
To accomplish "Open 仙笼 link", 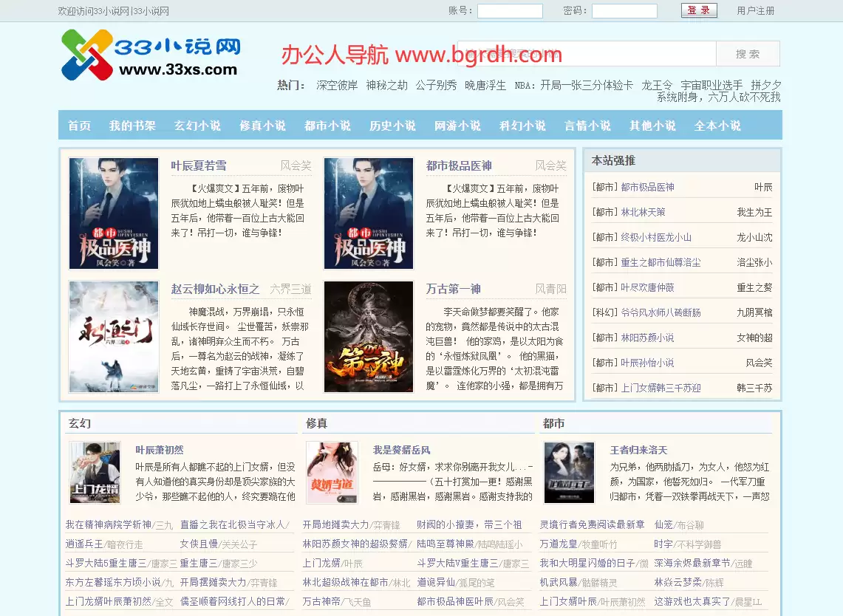I will point(663,524).
